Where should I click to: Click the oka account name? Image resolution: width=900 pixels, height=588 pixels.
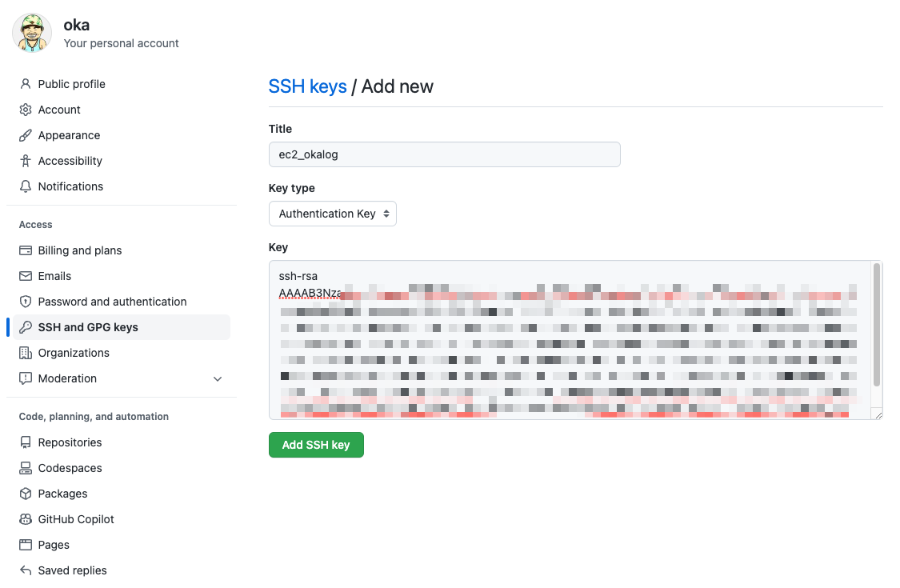coord(76,26)
